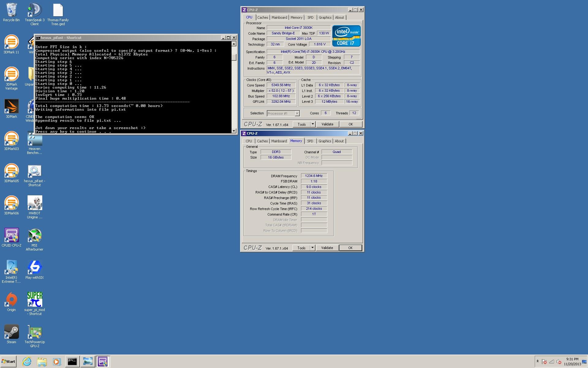The image size is (588, 368).
Task: Switch to command prompt taskbar button
Action: [x=72, y=362]
